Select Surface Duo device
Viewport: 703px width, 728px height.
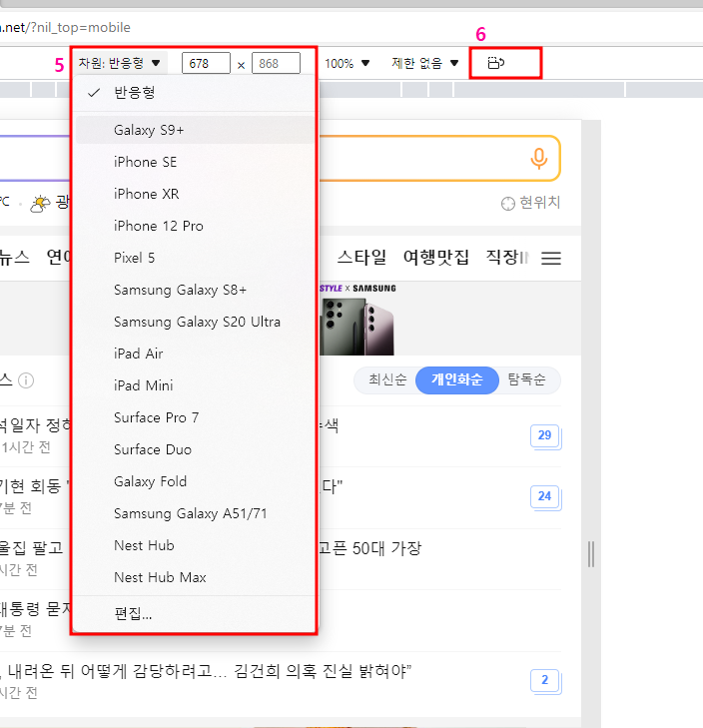pos(194,450)
